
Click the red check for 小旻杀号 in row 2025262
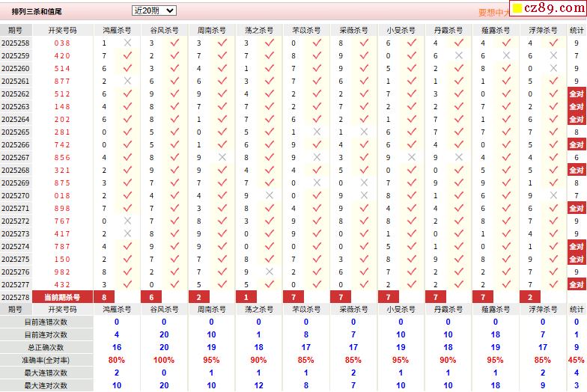[412, 94]
